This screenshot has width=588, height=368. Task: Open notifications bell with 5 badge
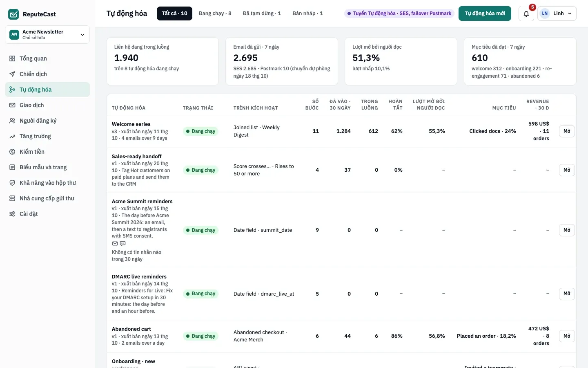pos(526,13)
